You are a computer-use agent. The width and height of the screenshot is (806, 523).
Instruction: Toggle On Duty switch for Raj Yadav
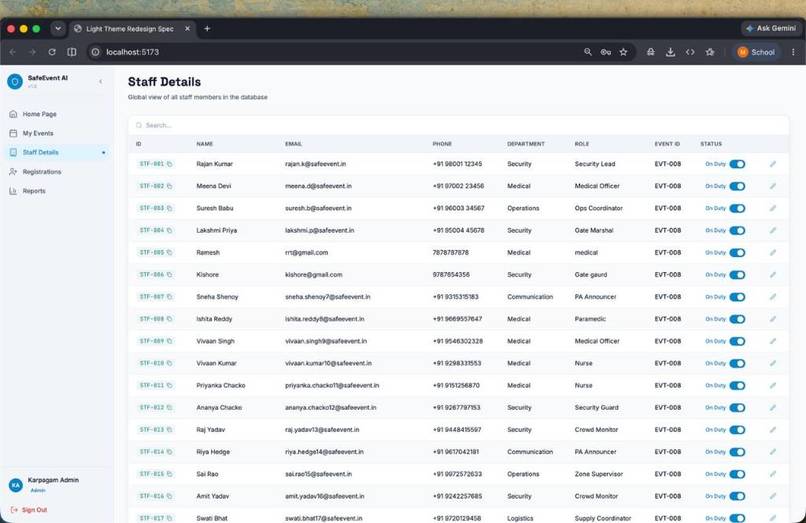point(737,429)
